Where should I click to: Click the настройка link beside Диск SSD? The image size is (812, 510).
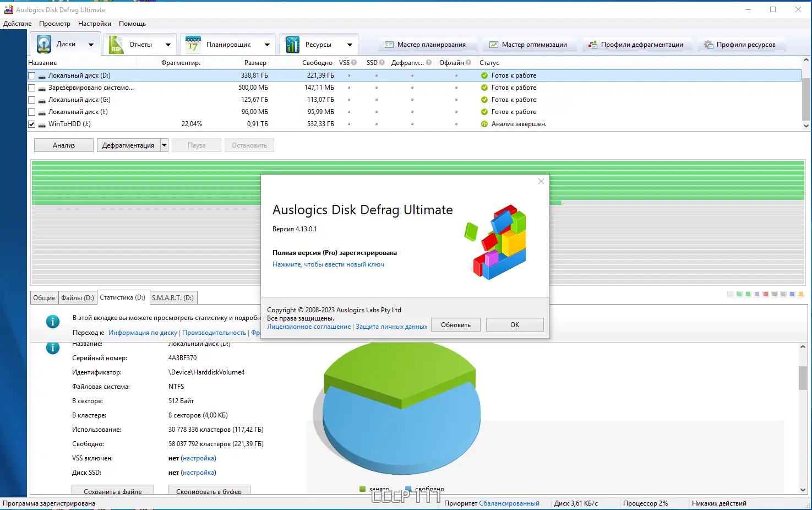coord(198,473)
